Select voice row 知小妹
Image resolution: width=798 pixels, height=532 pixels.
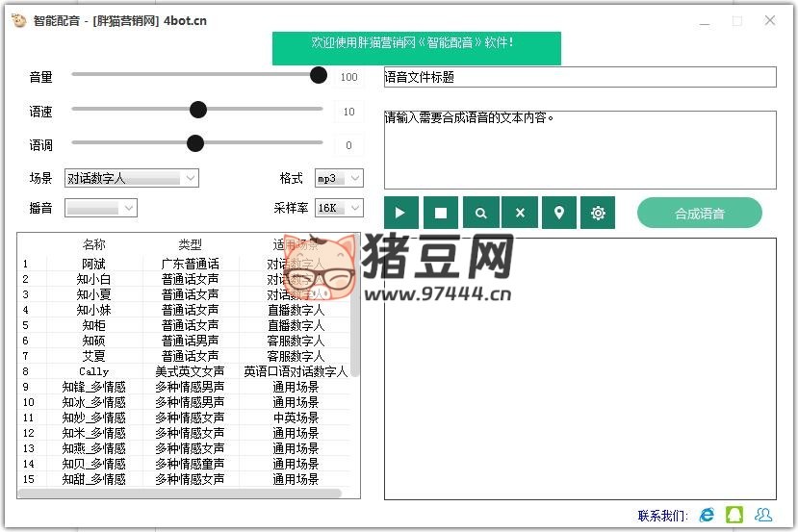(x=184, y=310)
